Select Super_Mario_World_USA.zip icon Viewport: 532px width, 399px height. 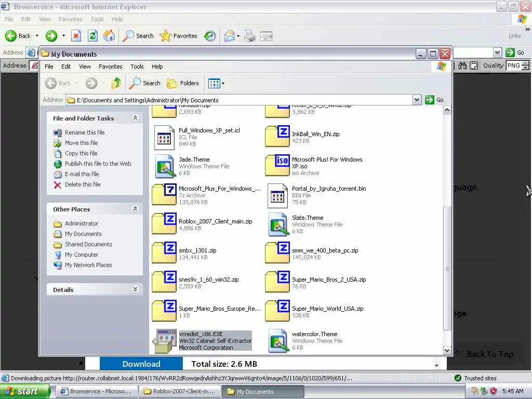(277, 311)
